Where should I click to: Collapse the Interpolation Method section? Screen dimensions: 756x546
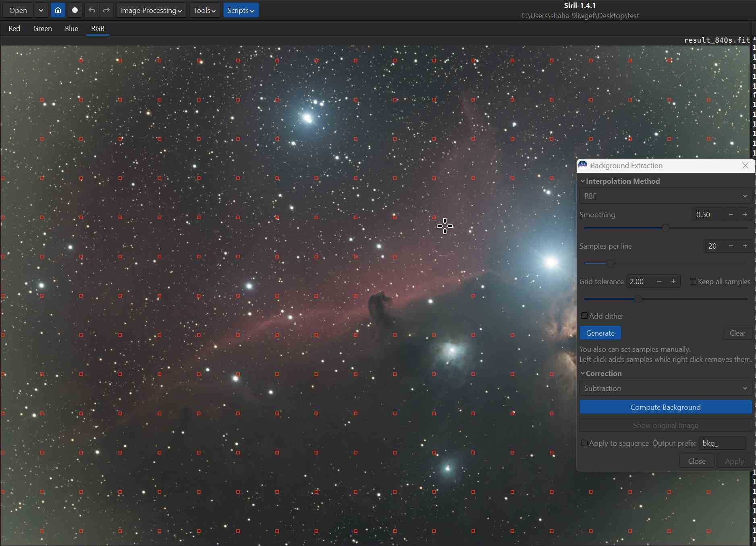click(582, 181)
